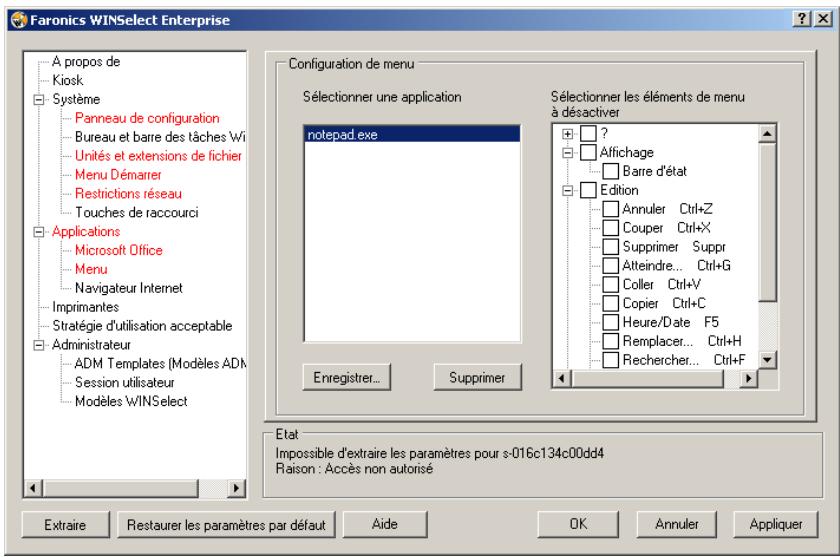Disable Coller Ctrl+V via its checkbox
840x557 pixels.
click(611, 284)
